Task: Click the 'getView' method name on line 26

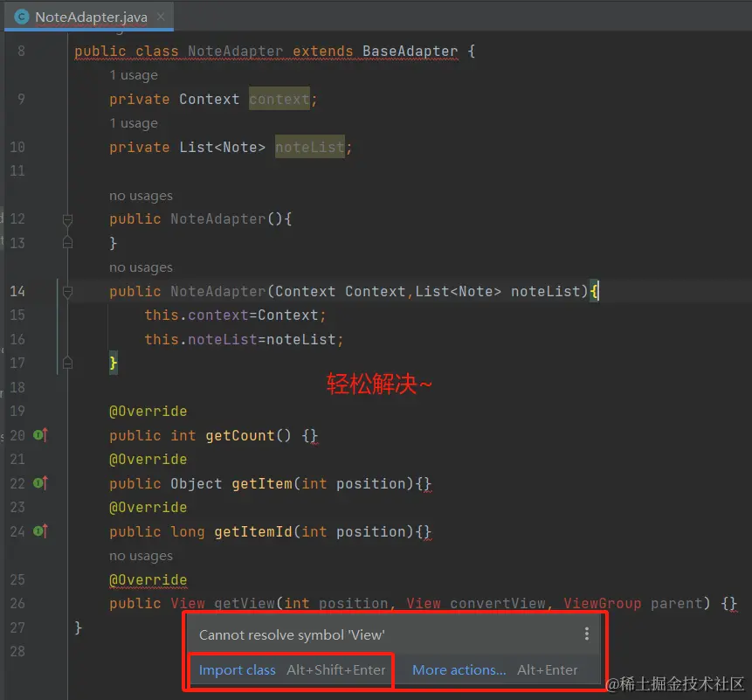Action: pyautogui.click(x=245, y=604)
